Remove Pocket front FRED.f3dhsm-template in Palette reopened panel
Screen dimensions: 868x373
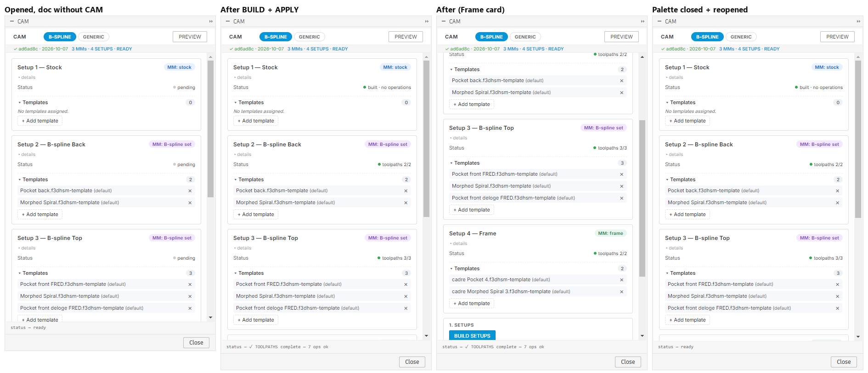click(838, 284)
